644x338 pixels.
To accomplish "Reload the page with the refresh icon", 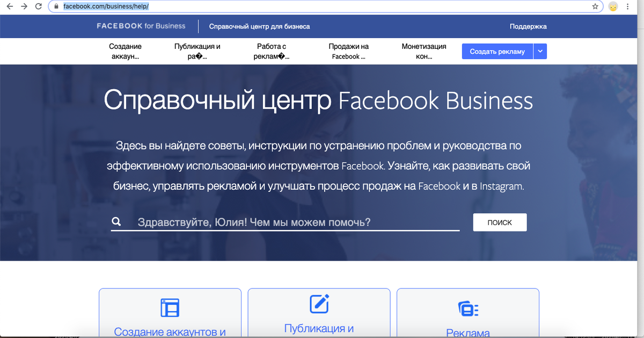I will click(38, 7).
